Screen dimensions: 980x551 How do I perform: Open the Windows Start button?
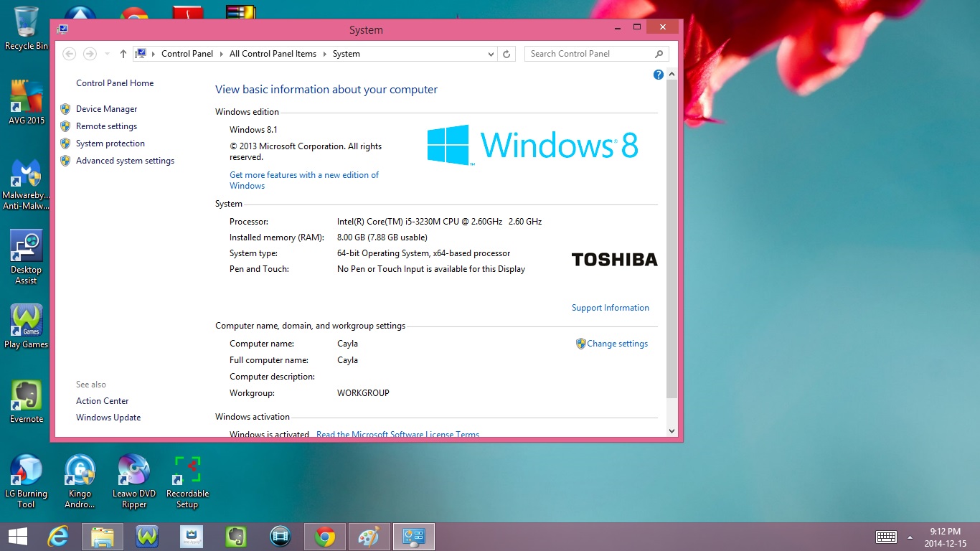click(x=17, y=537)
